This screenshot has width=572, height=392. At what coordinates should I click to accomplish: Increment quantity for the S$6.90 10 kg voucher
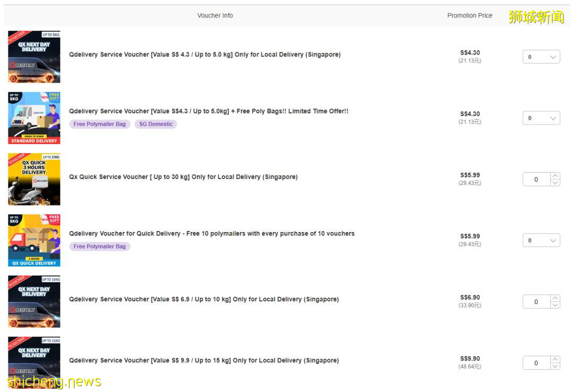click(x=555, y=299)
